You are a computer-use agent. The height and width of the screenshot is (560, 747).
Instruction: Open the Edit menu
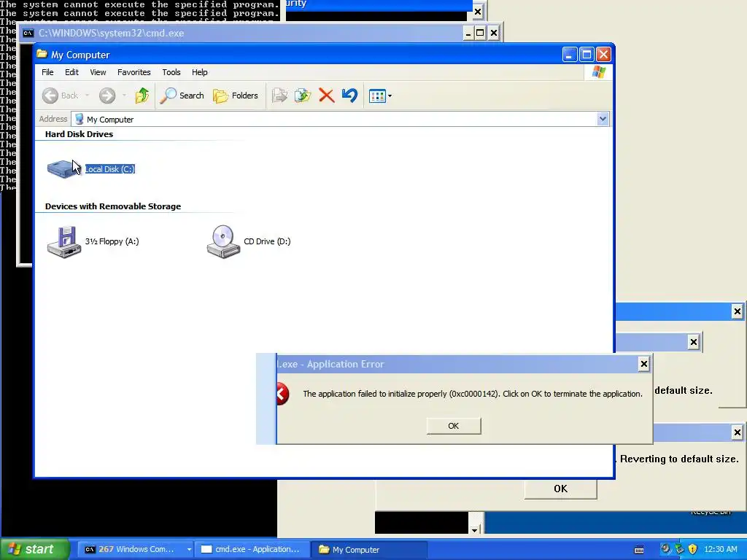coord(72,72)
